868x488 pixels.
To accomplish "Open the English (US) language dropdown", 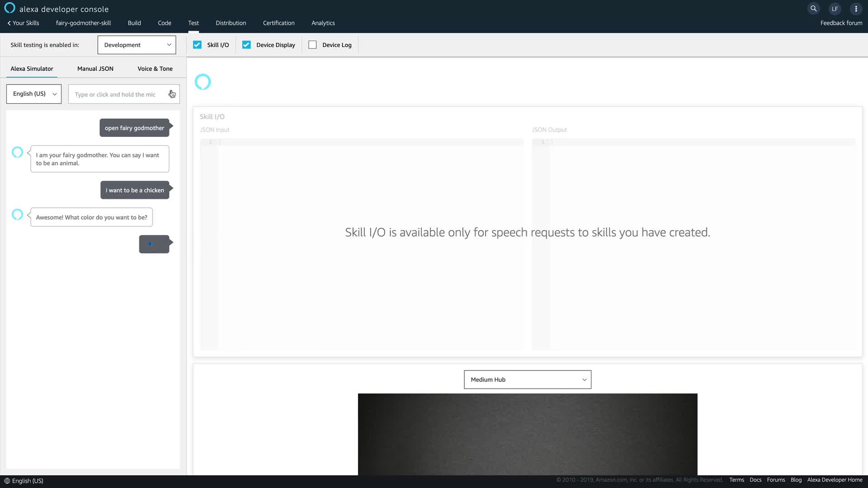I will pyautogui.click(x=34, y=94).
